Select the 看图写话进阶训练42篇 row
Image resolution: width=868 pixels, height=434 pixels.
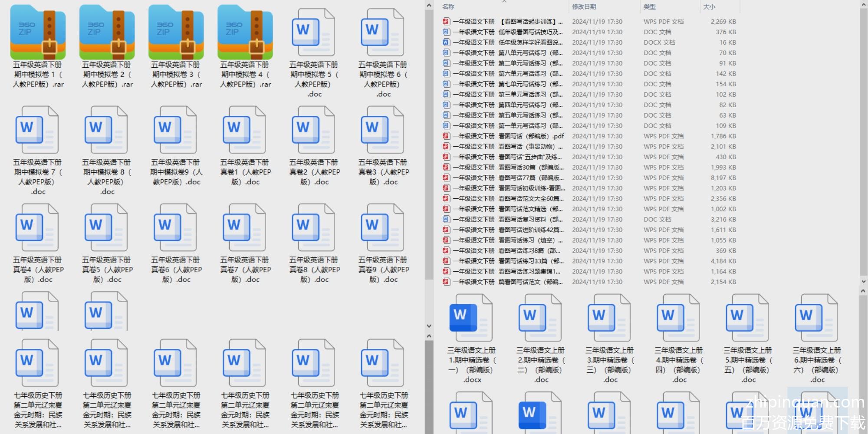[x=589, y=230]
